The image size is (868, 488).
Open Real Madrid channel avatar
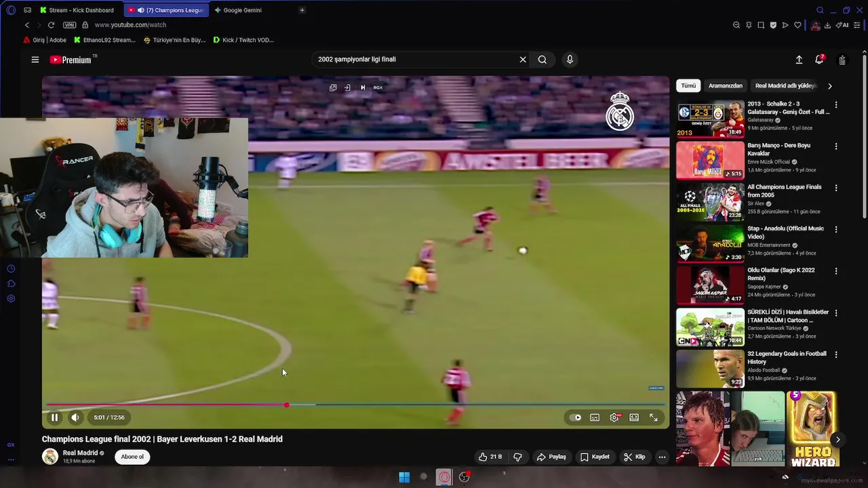tap(50, 457)
